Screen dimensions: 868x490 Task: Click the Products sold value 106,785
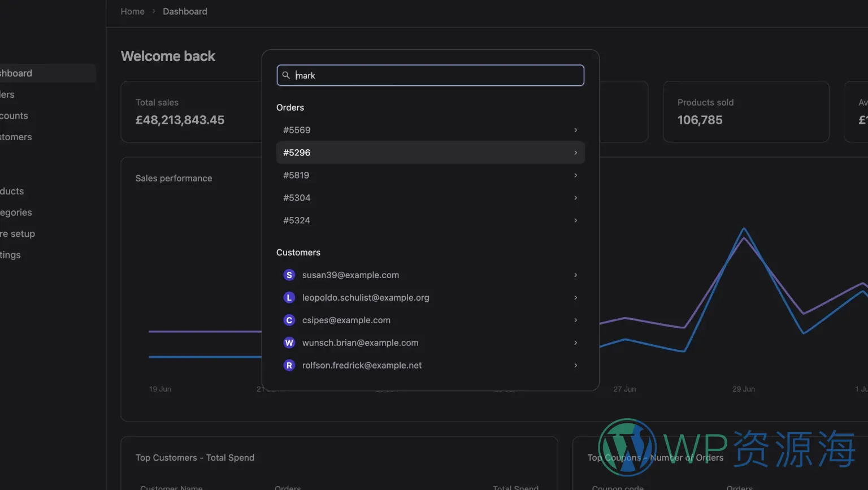click(x=700, y=120)
